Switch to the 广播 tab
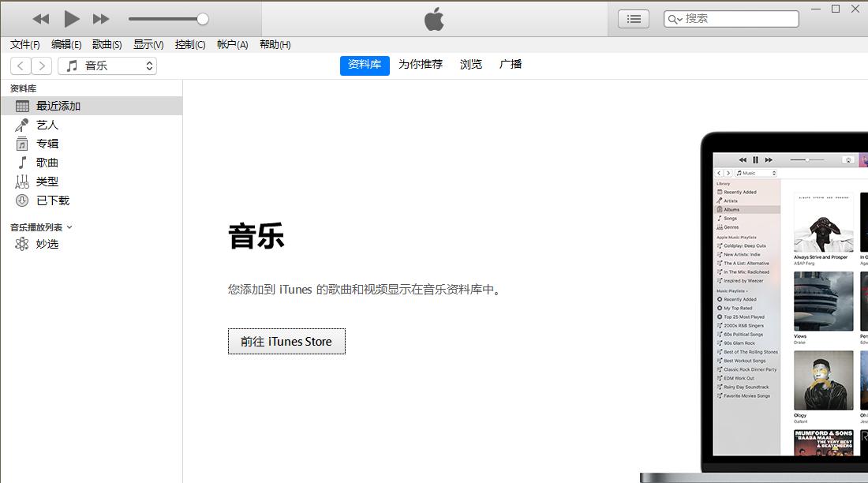Image resolution: width=868 pixels, height=483 pixels. (511, 64)
